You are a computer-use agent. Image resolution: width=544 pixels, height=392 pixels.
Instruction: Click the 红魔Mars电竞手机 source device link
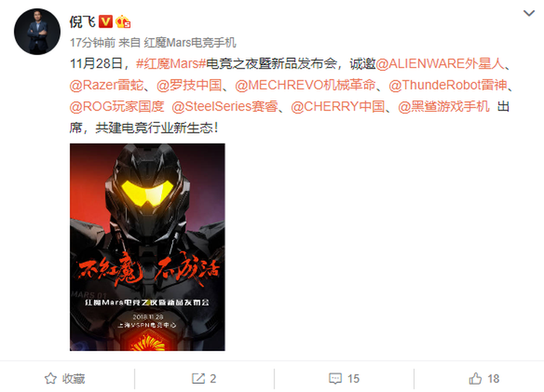click(x=190, y=42)
